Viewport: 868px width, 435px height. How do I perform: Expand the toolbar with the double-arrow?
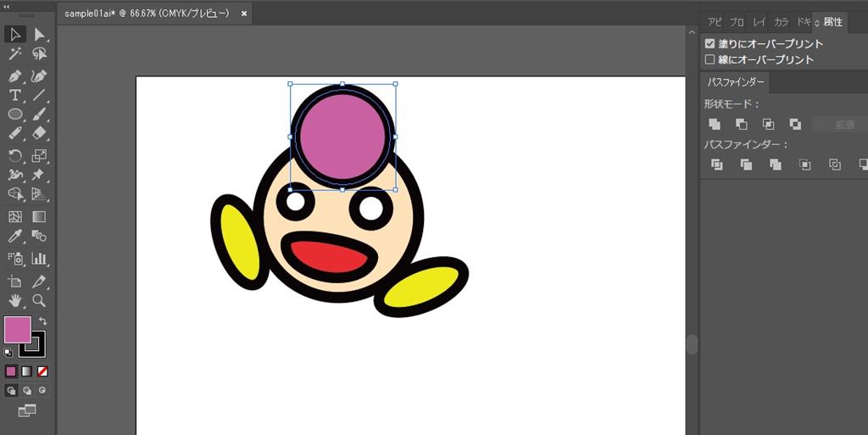(8, 7)
